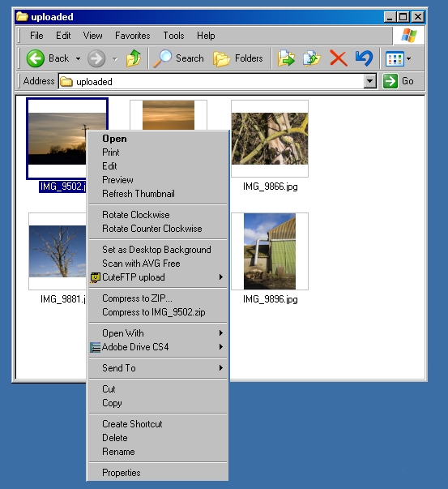Image resolution: width=448 pixels, height=489 pixels.
Task: Click the red X Delete icon
Action: (x=339, y=58)
